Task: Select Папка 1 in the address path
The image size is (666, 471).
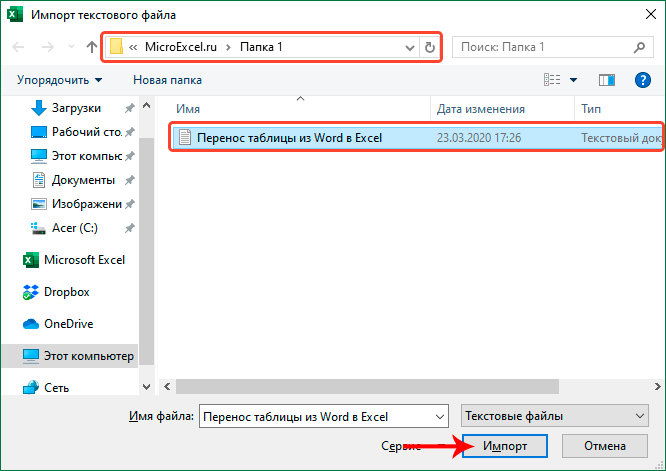Action: tap(261, 47)
